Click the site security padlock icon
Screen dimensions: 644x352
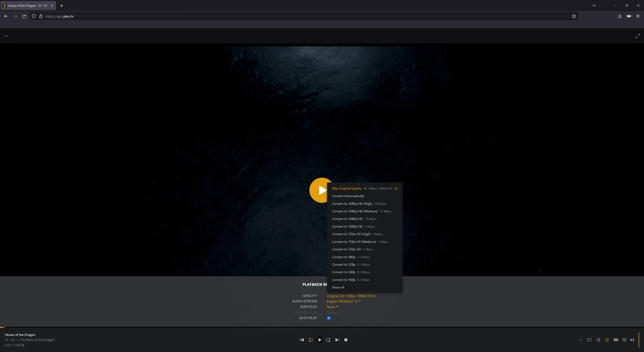[40, 16]
